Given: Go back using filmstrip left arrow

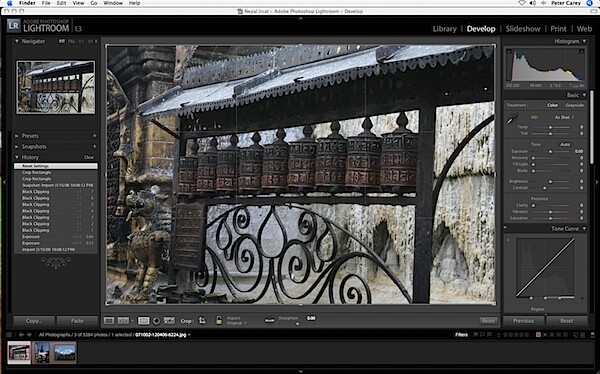Looking at the screenshot, I should [21, 335].
